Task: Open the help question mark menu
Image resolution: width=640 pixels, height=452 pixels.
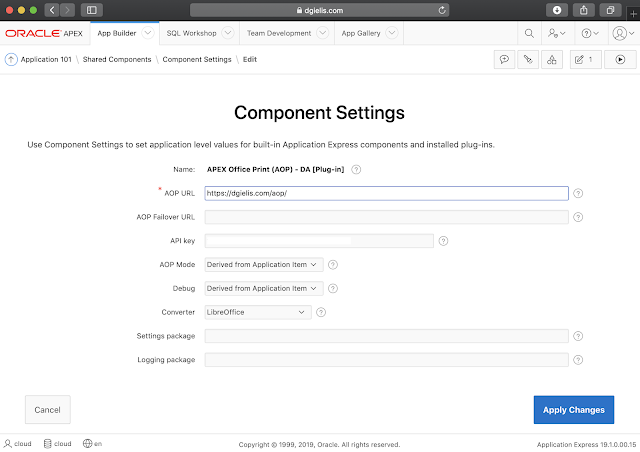Action: [590, 33]
